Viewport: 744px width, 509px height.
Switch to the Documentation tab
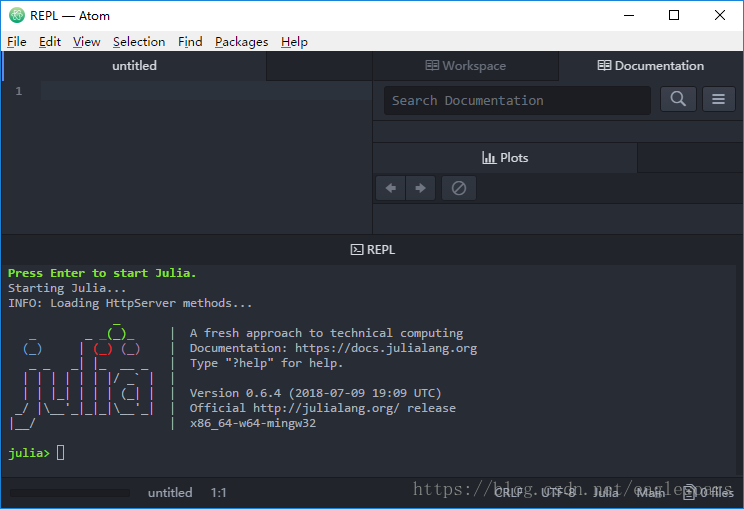click(x=651, y=66)
